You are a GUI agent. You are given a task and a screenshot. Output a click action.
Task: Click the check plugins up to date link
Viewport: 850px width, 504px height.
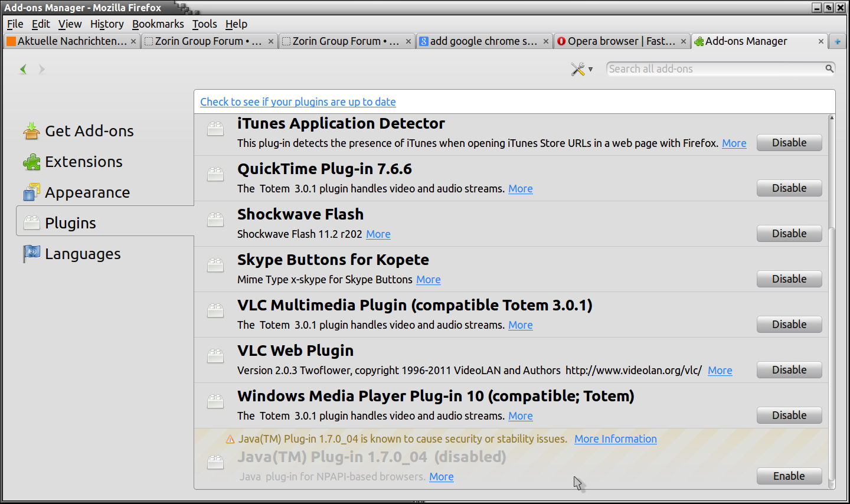click(297, 102)
